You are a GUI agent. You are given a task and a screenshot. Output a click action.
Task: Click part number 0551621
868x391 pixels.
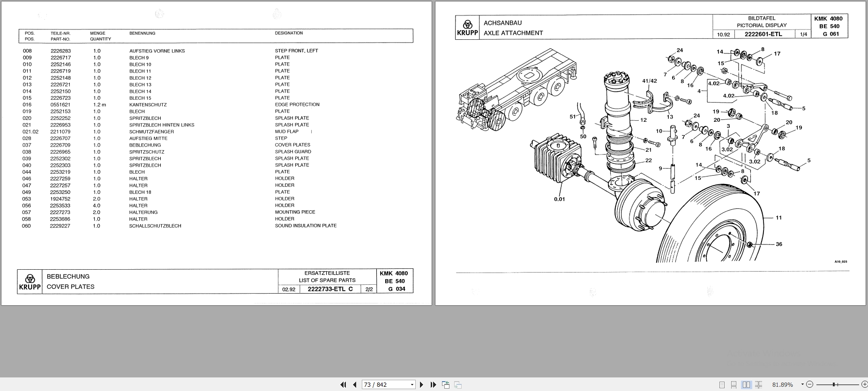(x=60, y=105)
